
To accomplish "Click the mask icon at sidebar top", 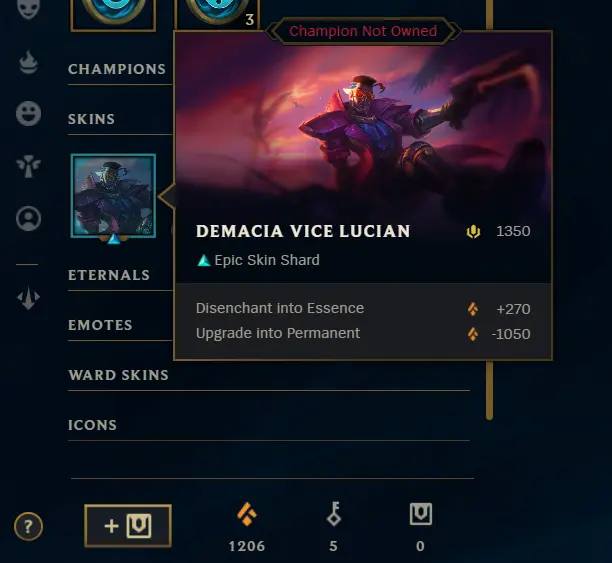I will click(x=28, y=9).
